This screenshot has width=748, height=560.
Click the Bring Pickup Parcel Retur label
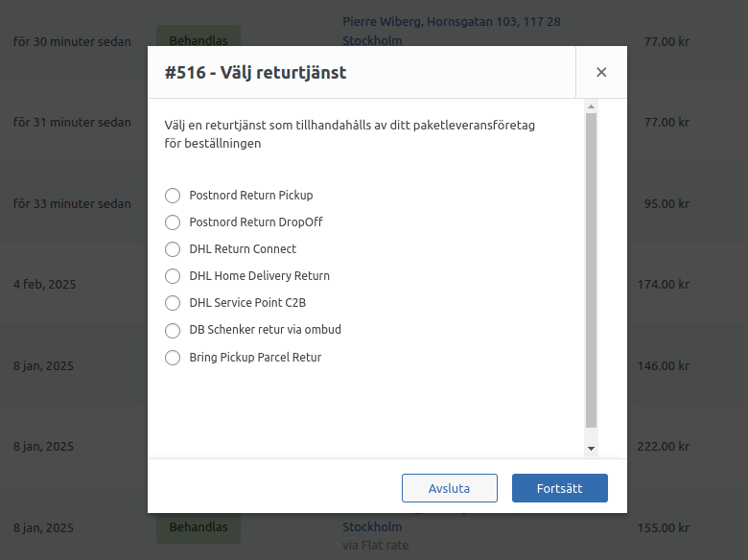click(255, 358)
